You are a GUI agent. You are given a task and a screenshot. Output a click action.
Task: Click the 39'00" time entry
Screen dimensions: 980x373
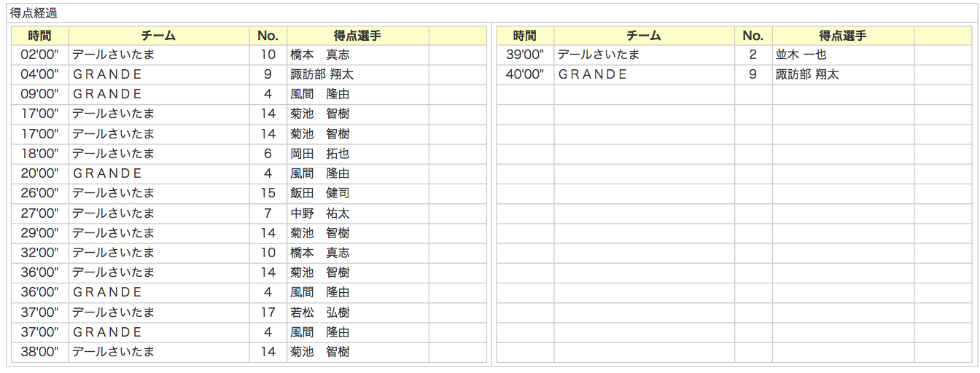pyautogui.click(x=525, y=55)
